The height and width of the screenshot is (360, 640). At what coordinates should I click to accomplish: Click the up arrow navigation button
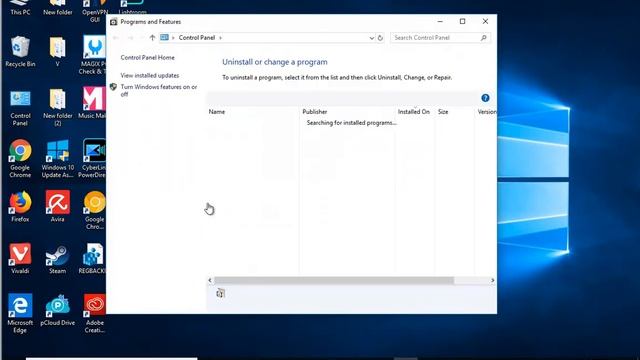click(x=152, y=38)
